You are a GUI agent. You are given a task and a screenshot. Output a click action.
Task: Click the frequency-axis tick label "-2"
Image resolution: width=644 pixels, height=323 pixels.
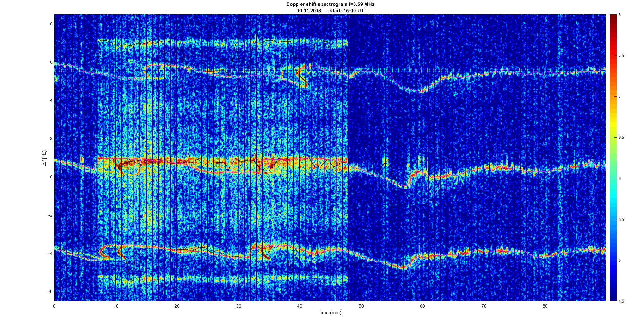[50, 215]
